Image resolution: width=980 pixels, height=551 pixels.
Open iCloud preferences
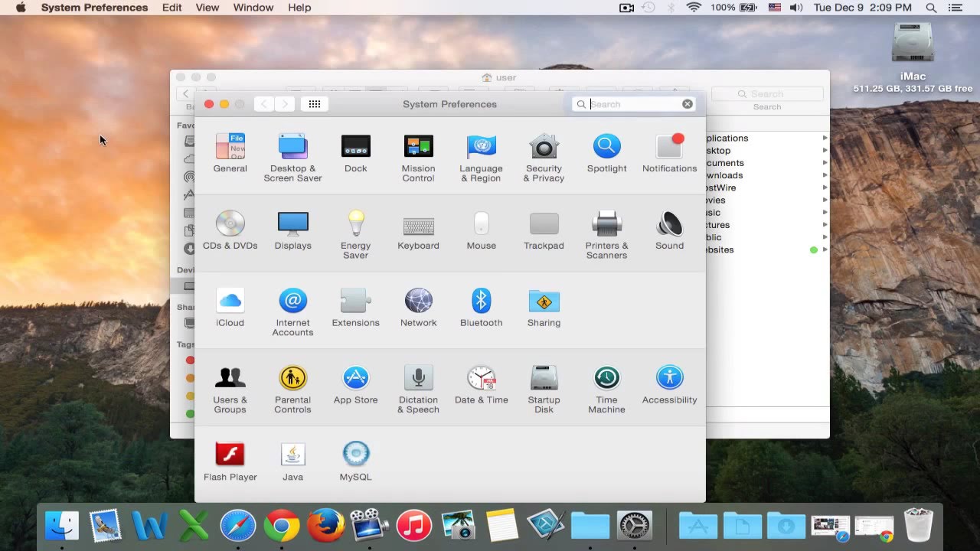[230, 308]
